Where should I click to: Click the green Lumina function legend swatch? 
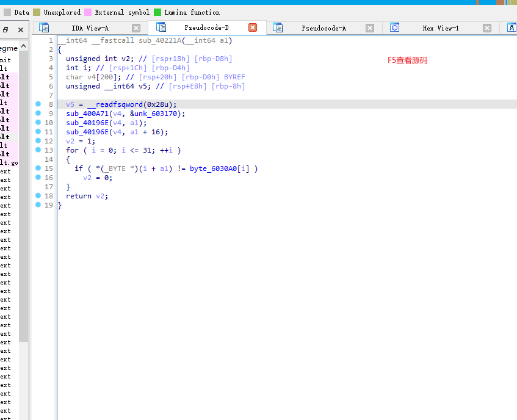coord(157,13)
